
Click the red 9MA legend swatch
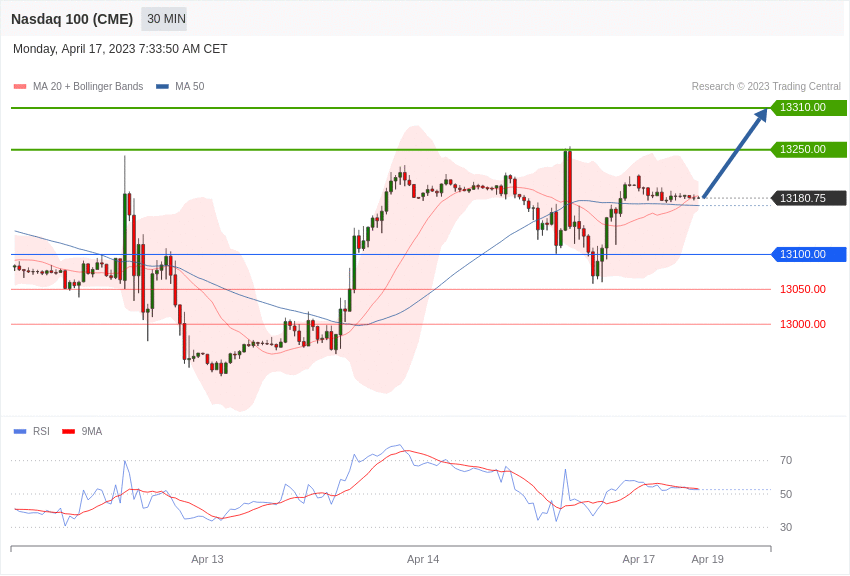68,431
